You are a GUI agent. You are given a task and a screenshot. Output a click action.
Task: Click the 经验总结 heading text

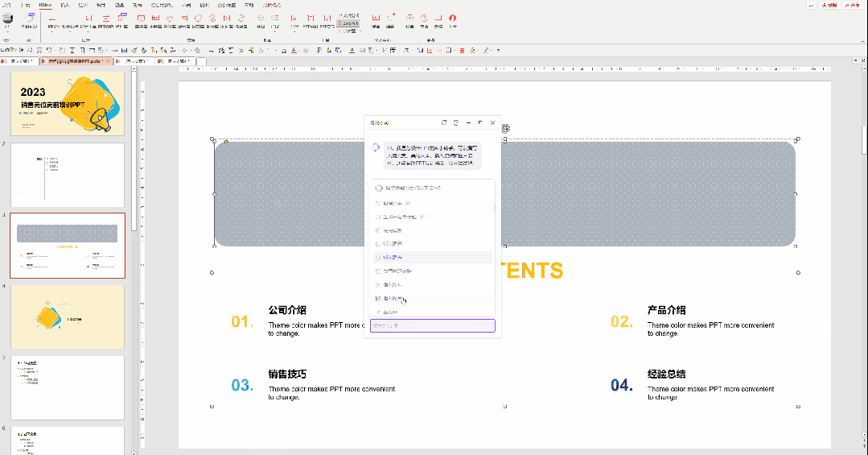(x=667, y=374)
